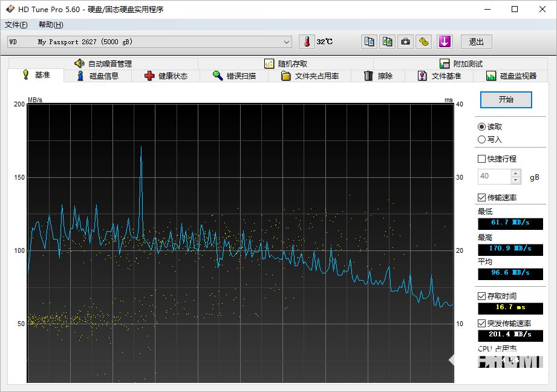Toggle the 存取时间 access time checkbox

click(481, 296)
